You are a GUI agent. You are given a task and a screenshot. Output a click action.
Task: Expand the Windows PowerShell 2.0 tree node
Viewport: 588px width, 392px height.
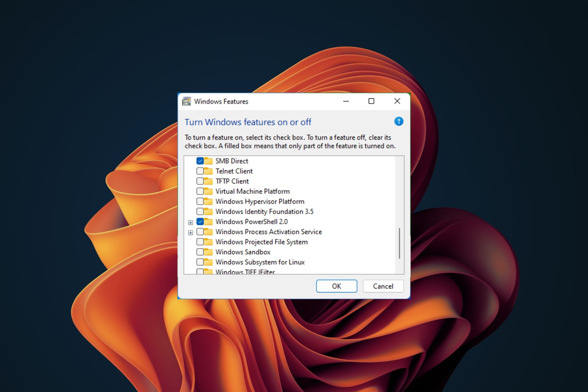190,222
